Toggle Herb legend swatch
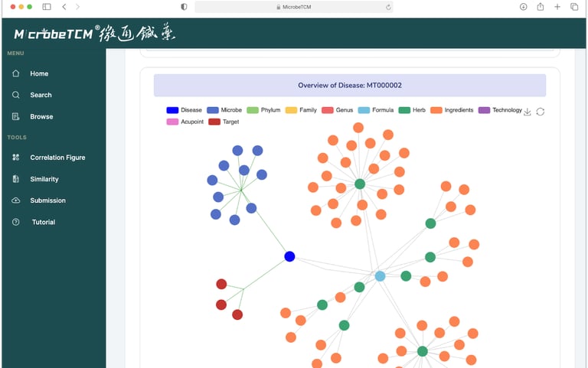 pos(404,110)
